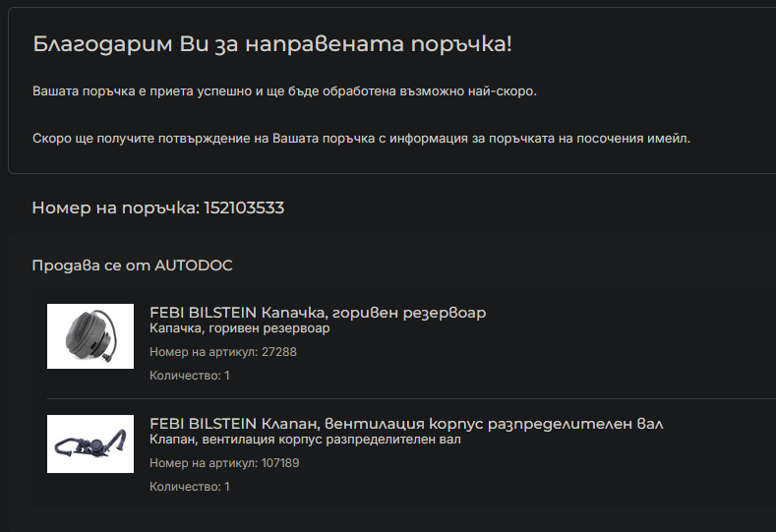The height and width of the screenshot is (532, 776).
Task: Click the crankcase ventilation valve product image
Action: tap(90, 443)
